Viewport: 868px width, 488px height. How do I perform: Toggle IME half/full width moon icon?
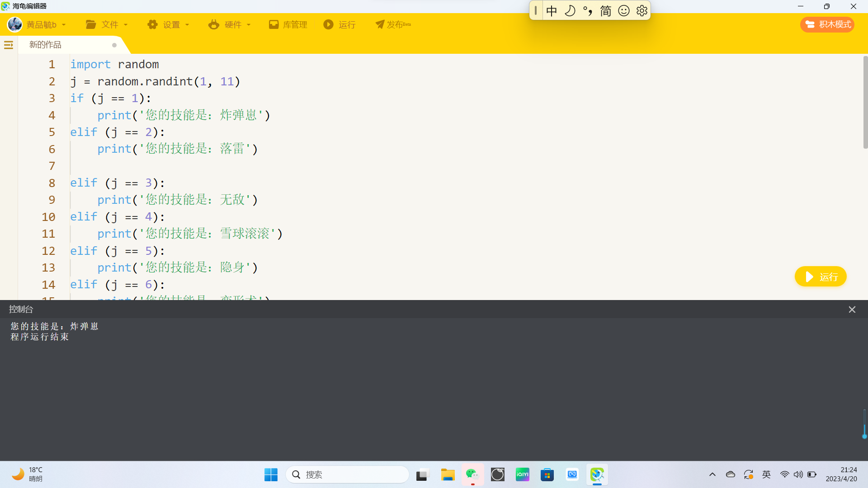point(570,11)
